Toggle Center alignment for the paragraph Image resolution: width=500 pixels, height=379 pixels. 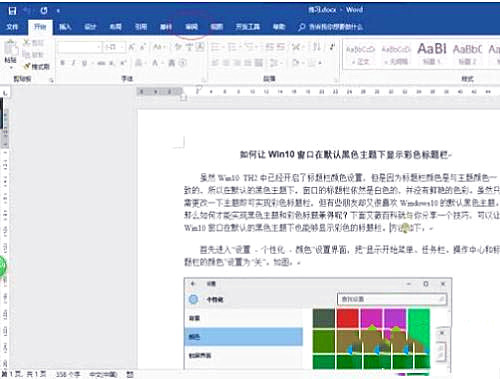coord(226,63)
